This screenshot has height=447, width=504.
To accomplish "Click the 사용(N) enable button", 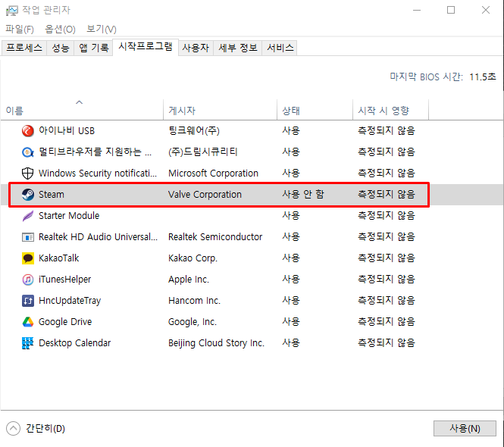I will coord(465,428).
